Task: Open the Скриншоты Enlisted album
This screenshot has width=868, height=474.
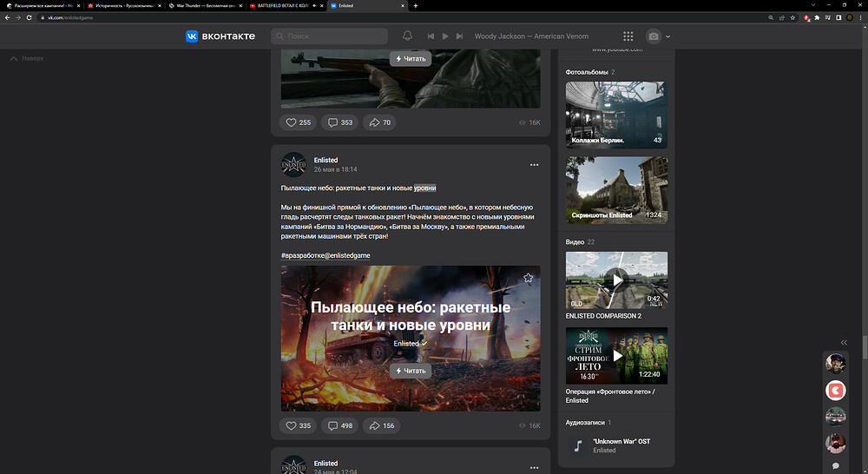Action: [616, 190]
